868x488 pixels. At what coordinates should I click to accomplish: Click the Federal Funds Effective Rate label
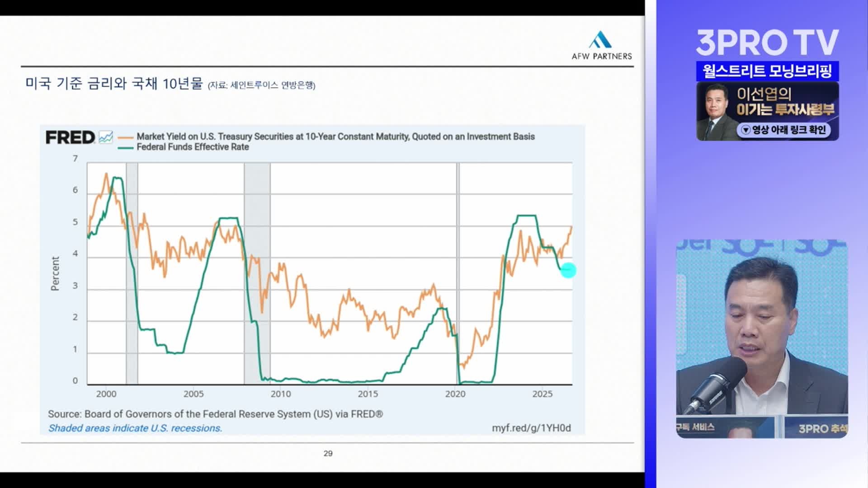(x=193, y=147)
